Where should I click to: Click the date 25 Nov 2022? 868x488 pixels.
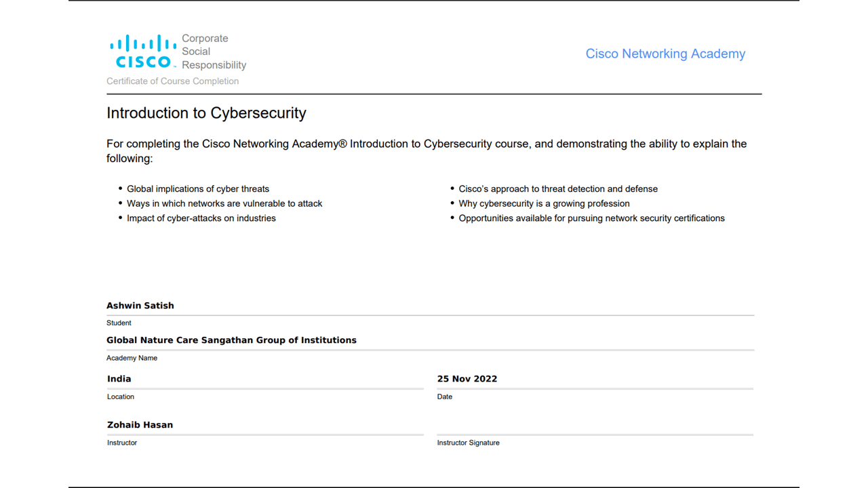[x=467, y=379]
